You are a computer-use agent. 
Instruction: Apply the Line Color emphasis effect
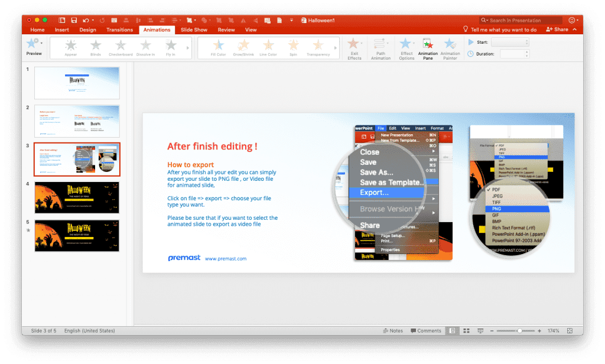point(268,48)
